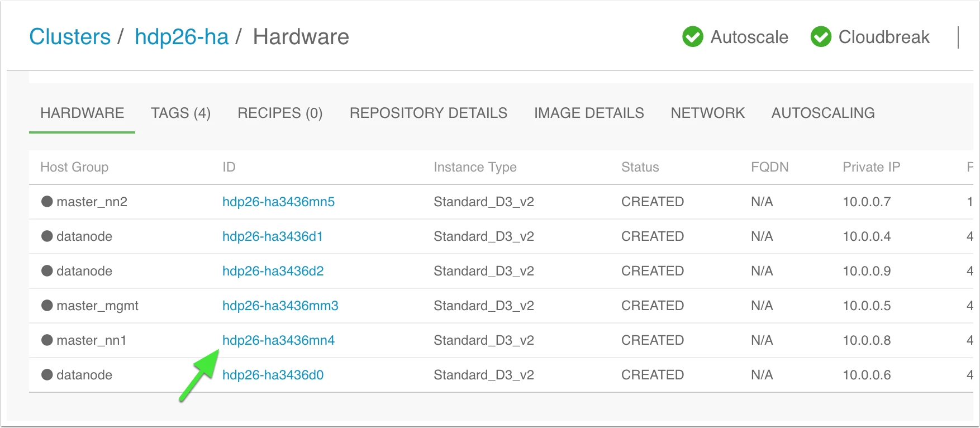Open instance hdp26-ha3436d0
This screenshot has width=980, height=428.
pos(273,375)
